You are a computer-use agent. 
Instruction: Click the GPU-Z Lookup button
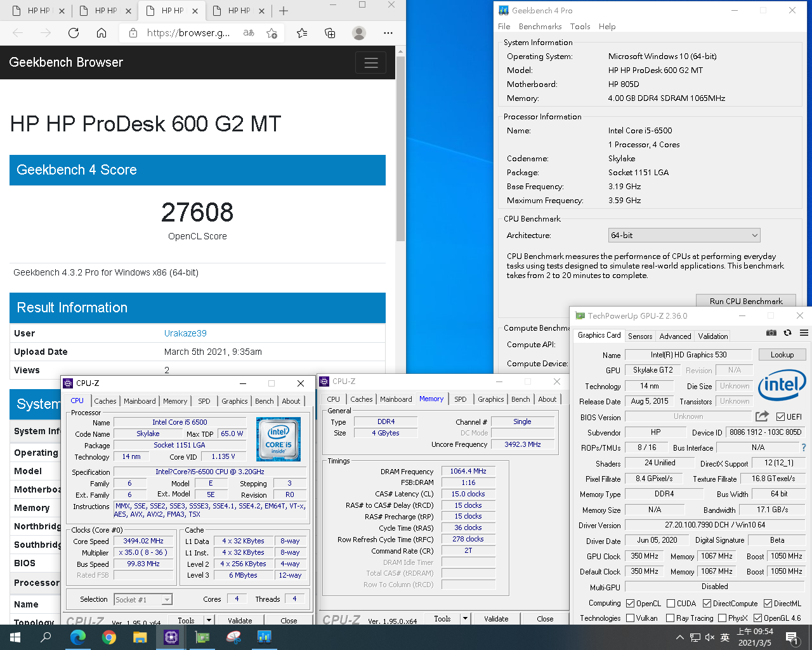pyautogui.click(x=782, y=355)
